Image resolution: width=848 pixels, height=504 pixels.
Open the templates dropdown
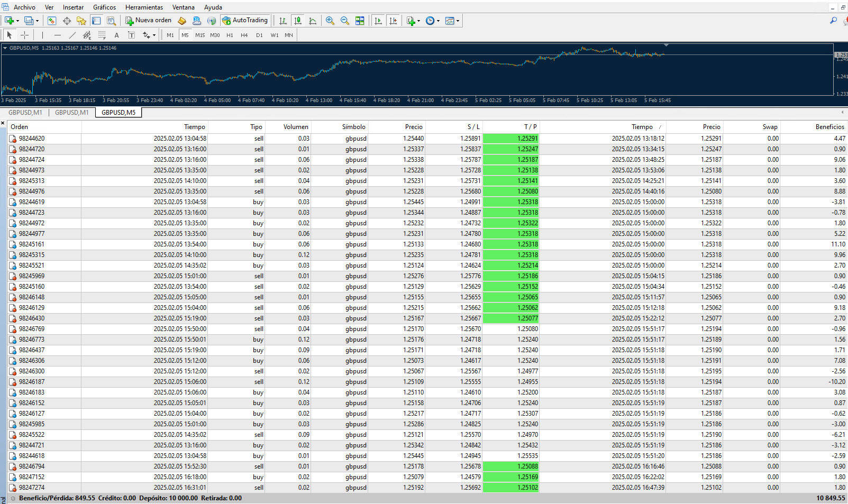point(458,21)
